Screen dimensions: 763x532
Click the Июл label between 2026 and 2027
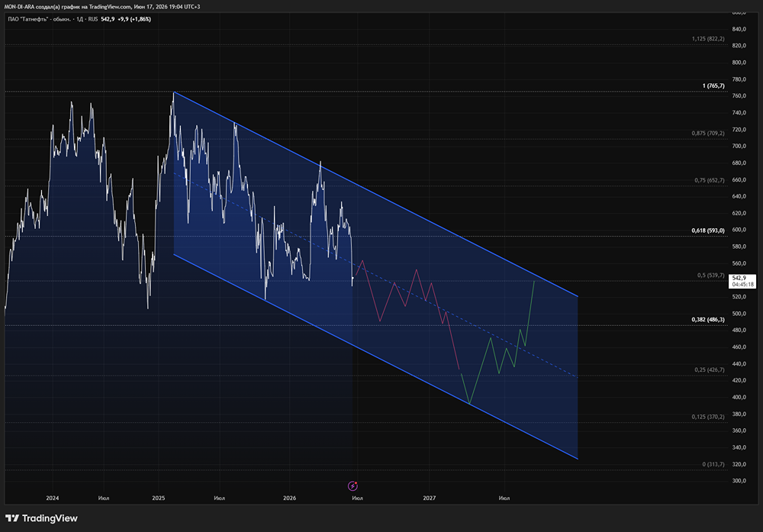coord(358,498)
